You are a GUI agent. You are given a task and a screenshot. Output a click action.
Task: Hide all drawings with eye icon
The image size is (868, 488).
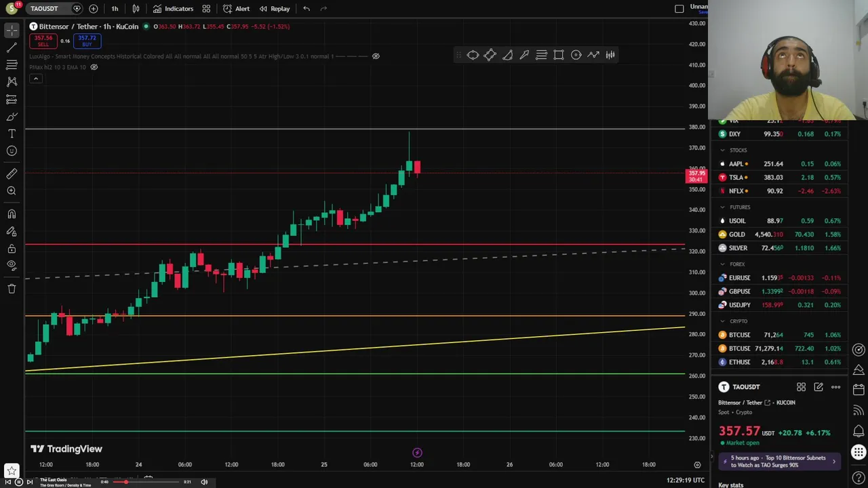click(x=12, y=265)
